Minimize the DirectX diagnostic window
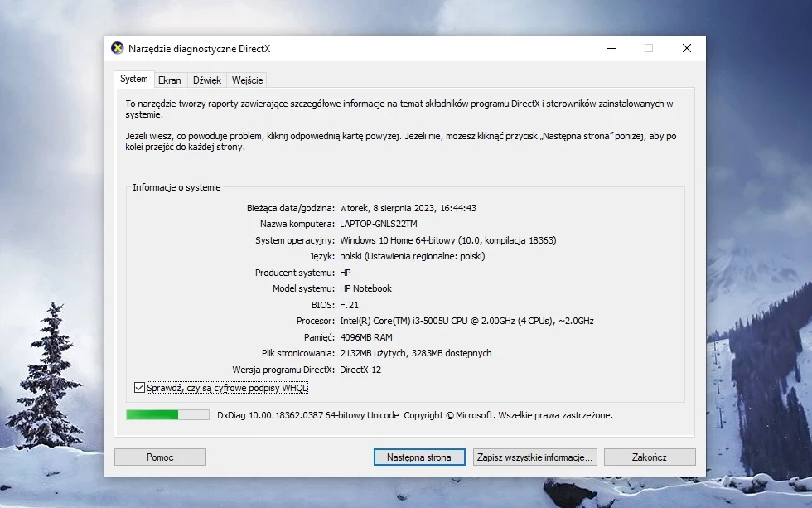This screenshot has width=812, height=508. tap(611, 48)
